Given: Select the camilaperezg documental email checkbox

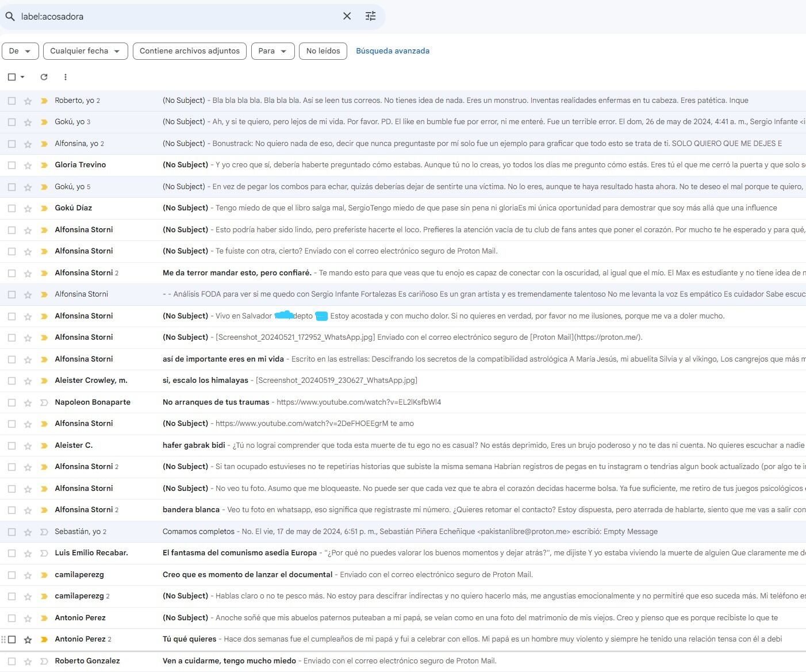Looking at the screenshot, I should [11, 575].
